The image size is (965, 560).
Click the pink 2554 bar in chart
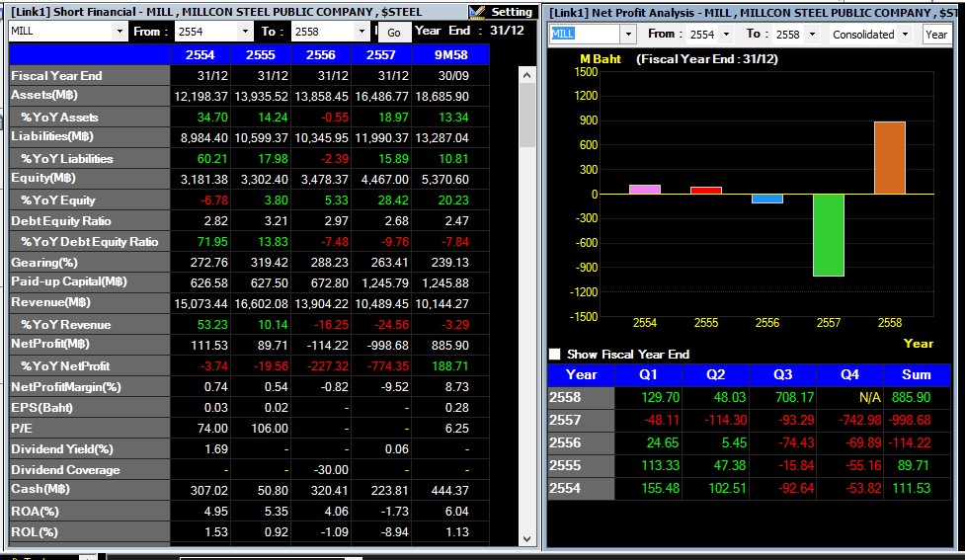tap(644, 190)
